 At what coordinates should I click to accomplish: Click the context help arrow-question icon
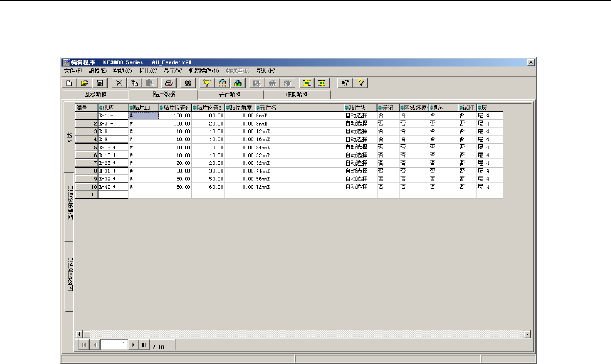345,83
